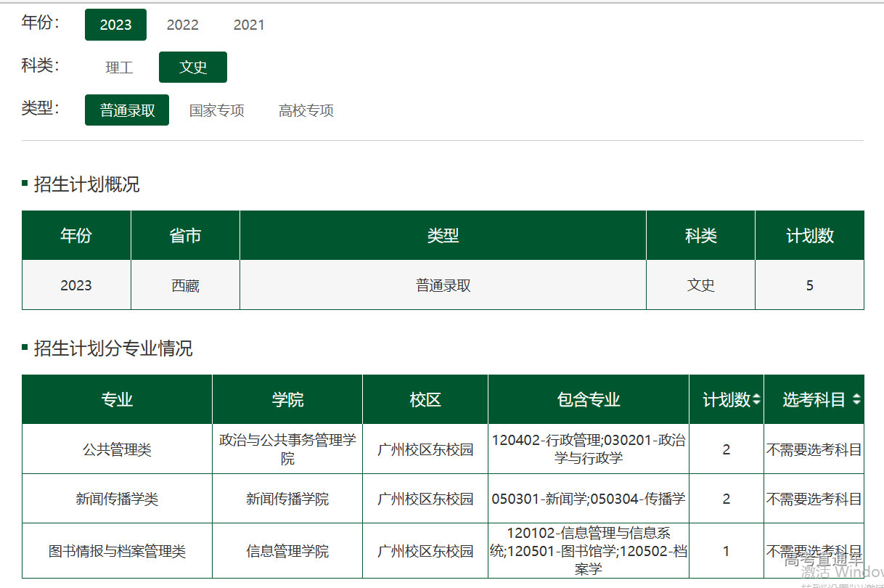Choose the 普通录取 admission type
The height and width of the screenshot is (588, 884).
pyautogui.click(x=127, y=110)
